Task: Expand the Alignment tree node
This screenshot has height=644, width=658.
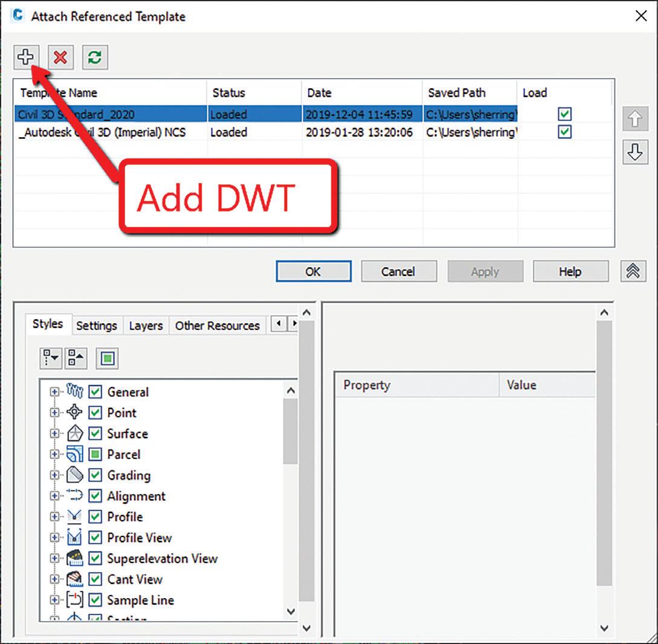Action: 54,495
